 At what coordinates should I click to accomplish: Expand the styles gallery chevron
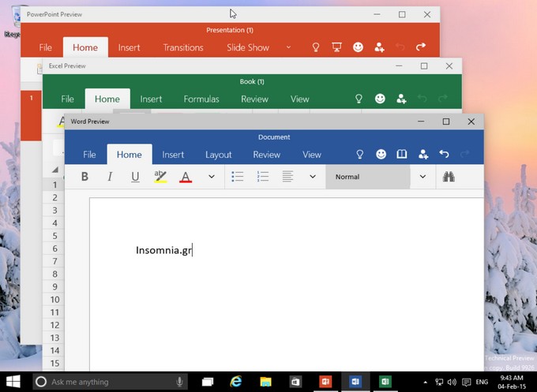(x=423, y=177)
